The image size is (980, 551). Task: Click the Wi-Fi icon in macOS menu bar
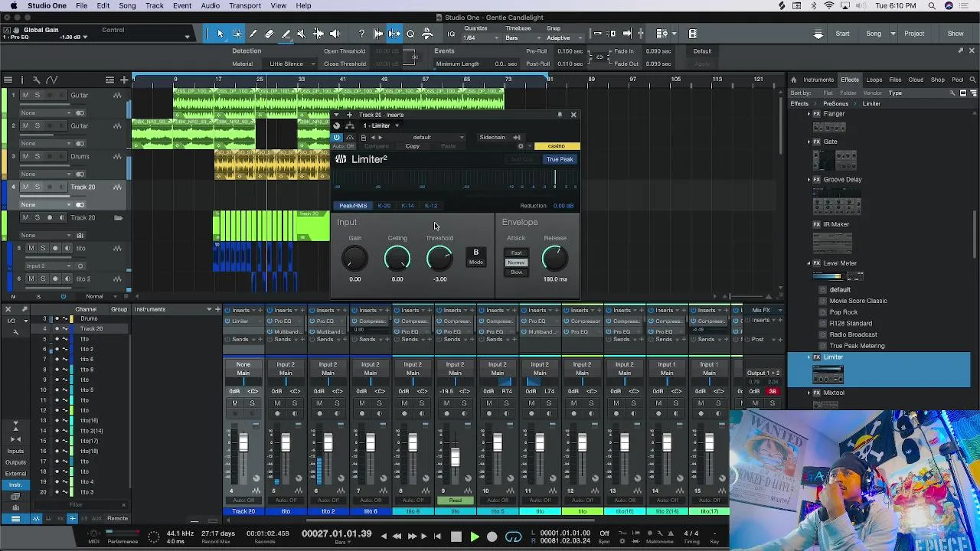tap(829, 5)
